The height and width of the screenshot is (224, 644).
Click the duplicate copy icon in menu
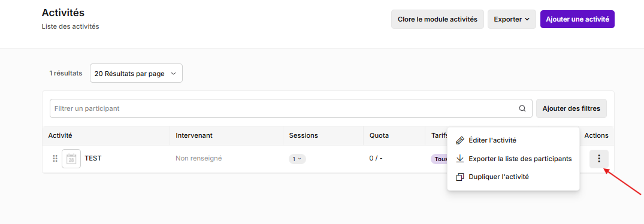[460, 177]
